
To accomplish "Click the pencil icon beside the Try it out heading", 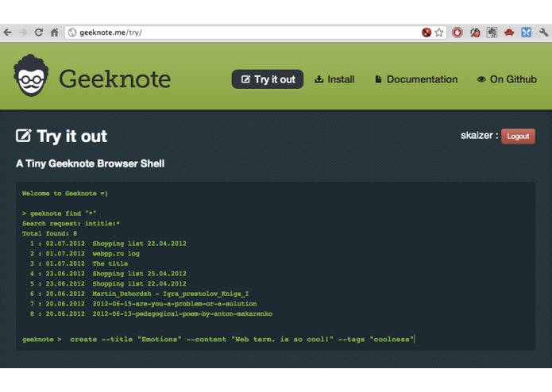I will tap(24, 136).
